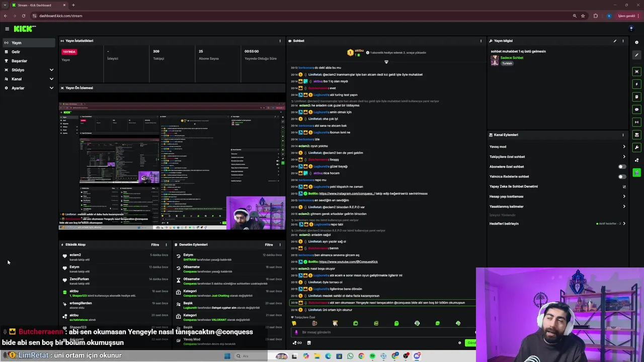This screenshot has height=362, width=644.
Task: Open Filtre in Etkinlik Akışı panel
Action: point(155,245)
